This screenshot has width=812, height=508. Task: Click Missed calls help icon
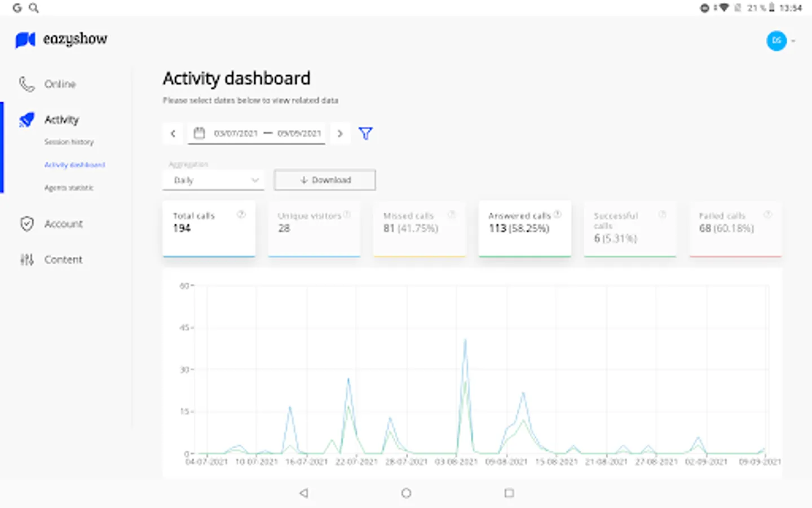coord(452,214)
